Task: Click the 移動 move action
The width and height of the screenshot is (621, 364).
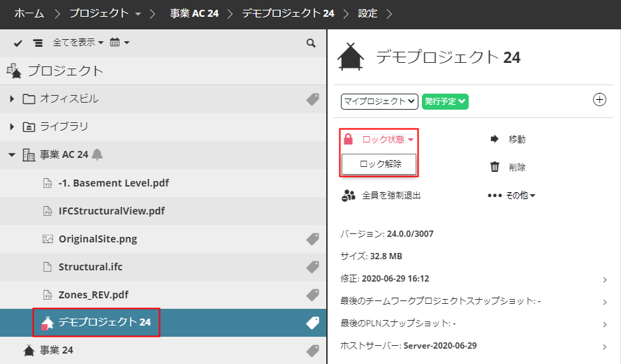Action: pyautogui.click(x=517, y=140)
